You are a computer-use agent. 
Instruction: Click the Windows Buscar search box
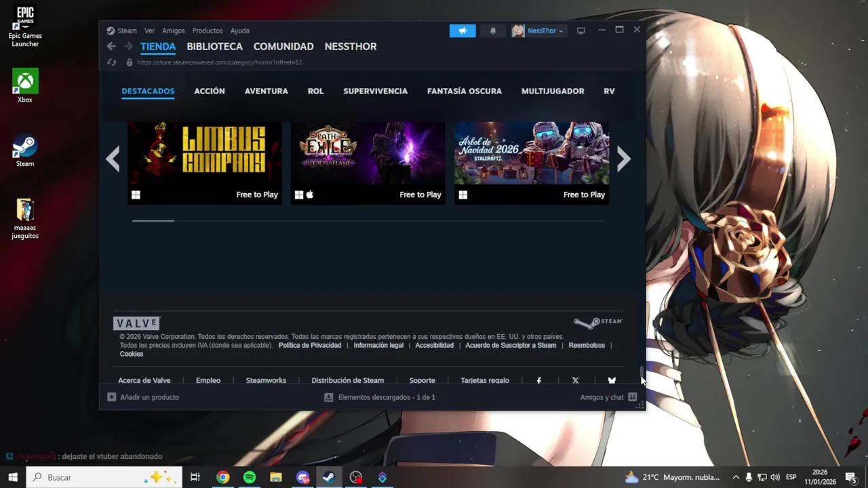tap(104, 477)
